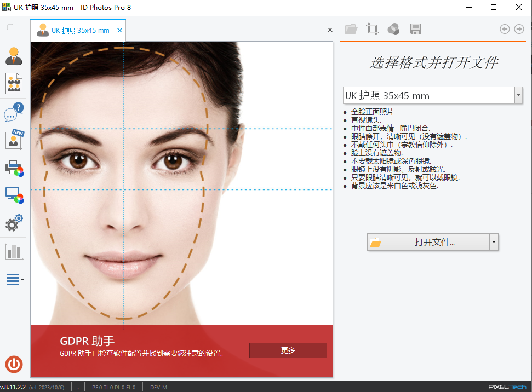This screenshot has width=532, height=392.
Task: Expand the UK 护照 35x45 mm format dropdown
Action: 518,95
